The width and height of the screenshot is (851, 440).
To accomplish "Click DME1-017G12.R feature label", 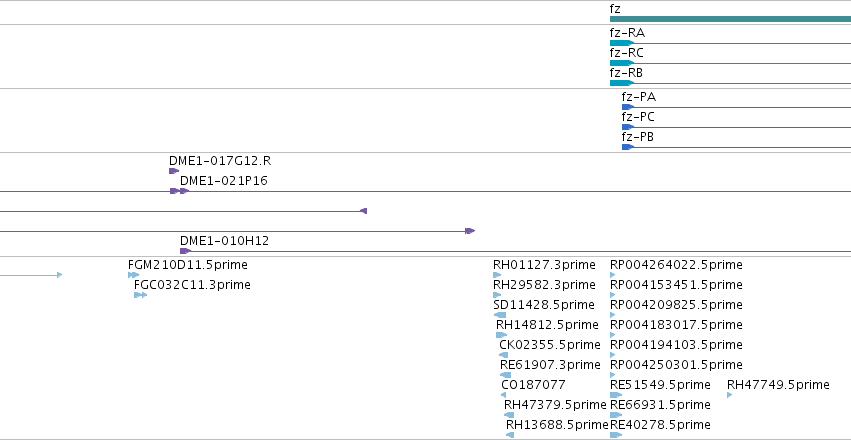I will [220, 161].
